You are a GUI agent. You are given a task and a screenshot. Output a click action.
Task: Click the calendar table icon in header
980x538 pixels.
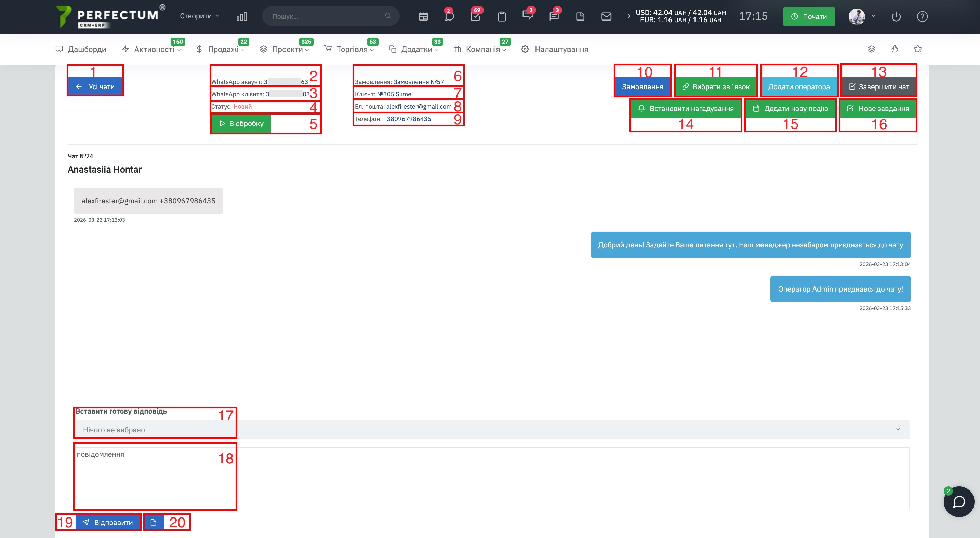click(x=423, y=16)
